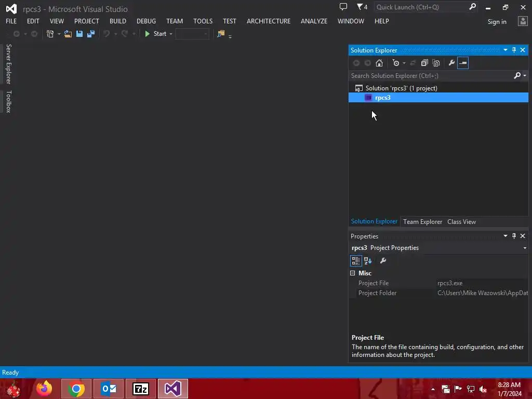
Task: Save the current file with the disk icon
Action: click(79, 34)
